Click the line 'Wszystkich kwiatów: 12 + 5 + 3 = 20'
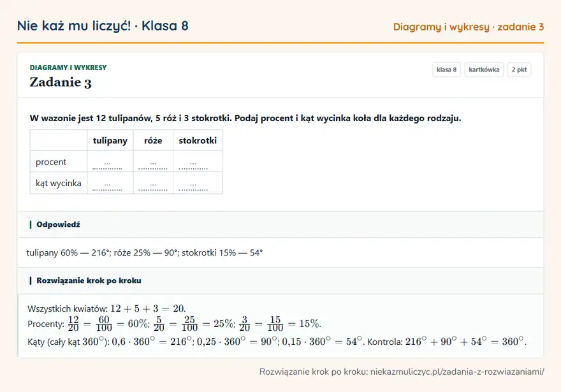The image size is (561, 392). (106, 309)
